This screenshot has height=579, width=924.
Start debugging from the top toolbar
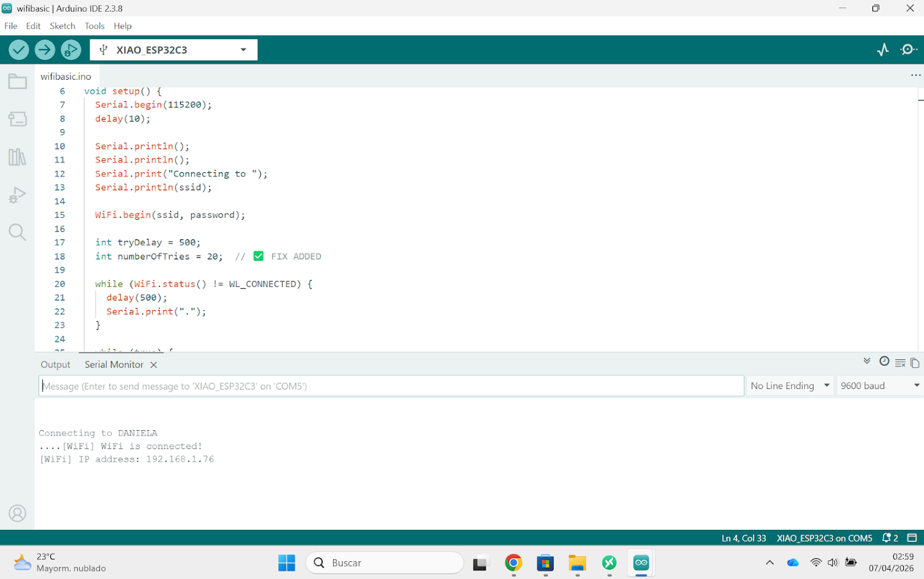pyautogui.click(x=71, y=50)
